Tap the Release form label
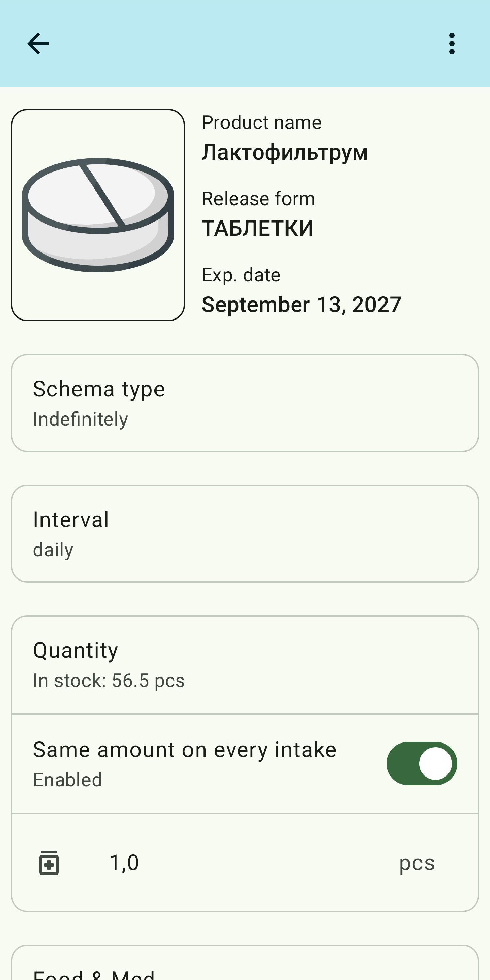 tap(258, 199)
